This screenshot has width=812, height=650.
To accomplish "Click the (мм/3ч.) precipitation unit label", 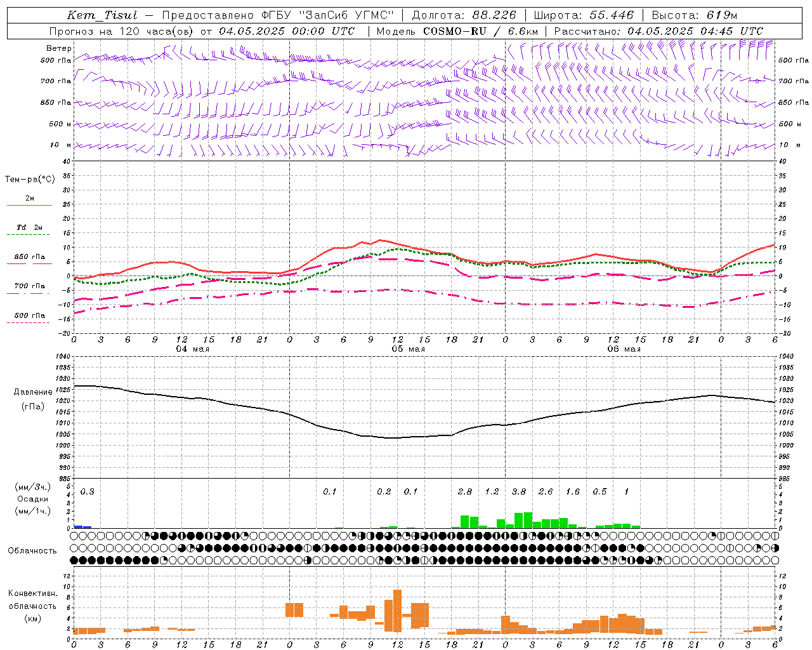I will [33, 487].
